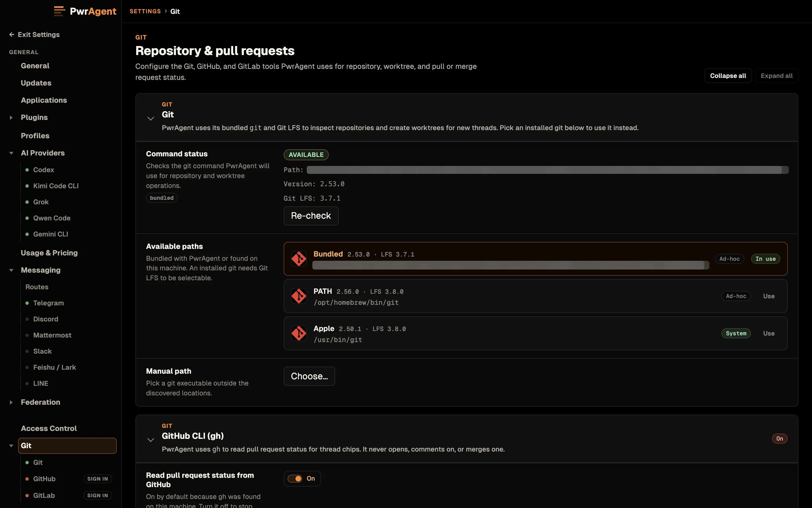
Task: Click the On badge in GitHub CLI header
Action: pos(780,439)
